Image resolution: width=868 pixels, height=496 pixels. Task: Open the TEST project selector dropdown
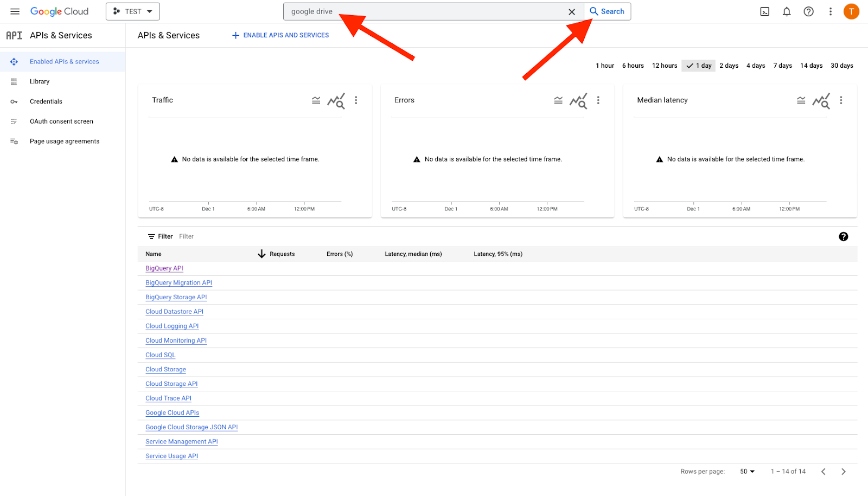click(132, 11)
